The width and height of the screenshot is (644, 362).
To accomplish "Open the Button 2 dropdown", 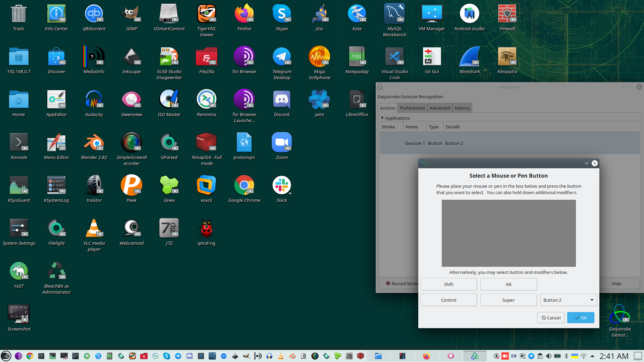I will pyautogui.click(x=568, y=300).
